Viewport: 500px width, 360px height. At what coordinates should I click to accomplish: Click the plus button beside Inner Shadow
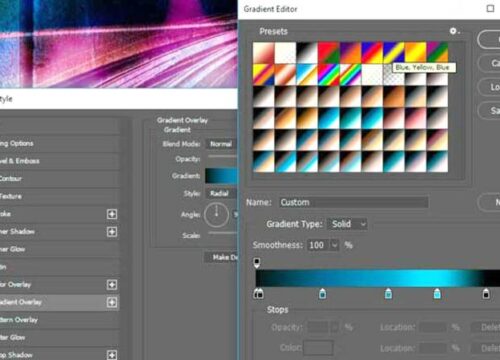pyautogui.click(x=112, y=232)
